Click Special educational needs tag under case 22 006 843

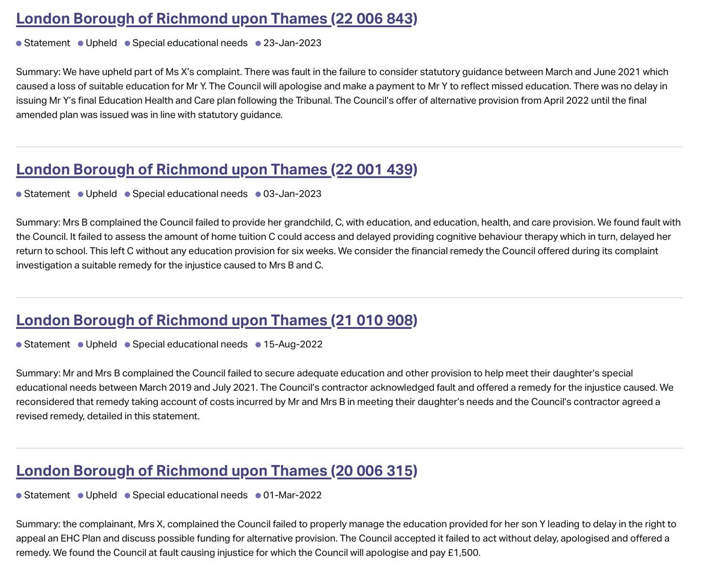(x=190, y=43)
